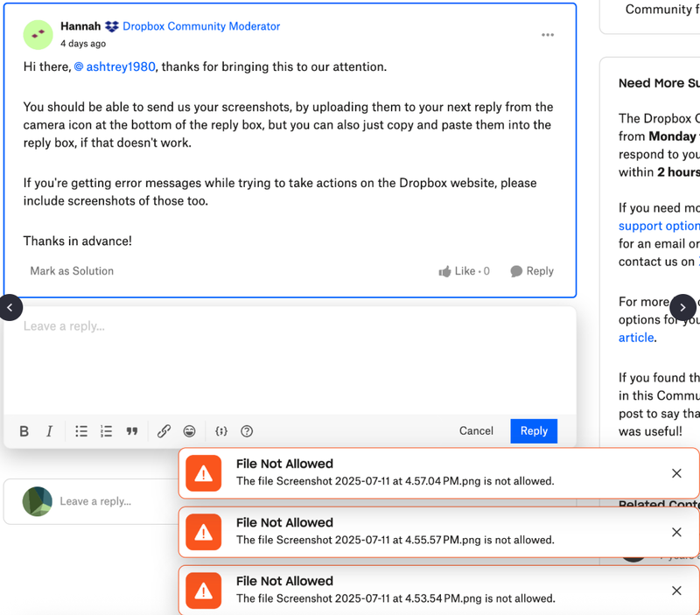Open the article link in sidebar
The image size is (700, 615).
click(636, 338)
